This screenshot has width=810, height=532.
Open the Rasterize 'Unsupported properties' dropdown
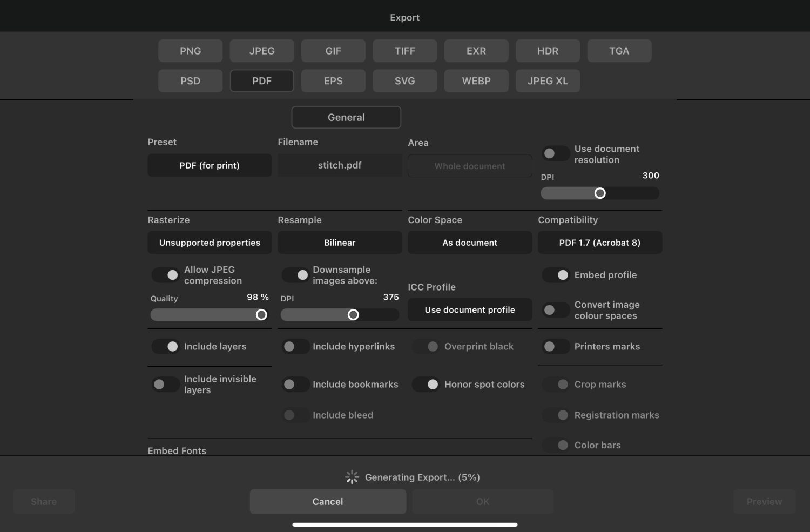tap(210, 243)
